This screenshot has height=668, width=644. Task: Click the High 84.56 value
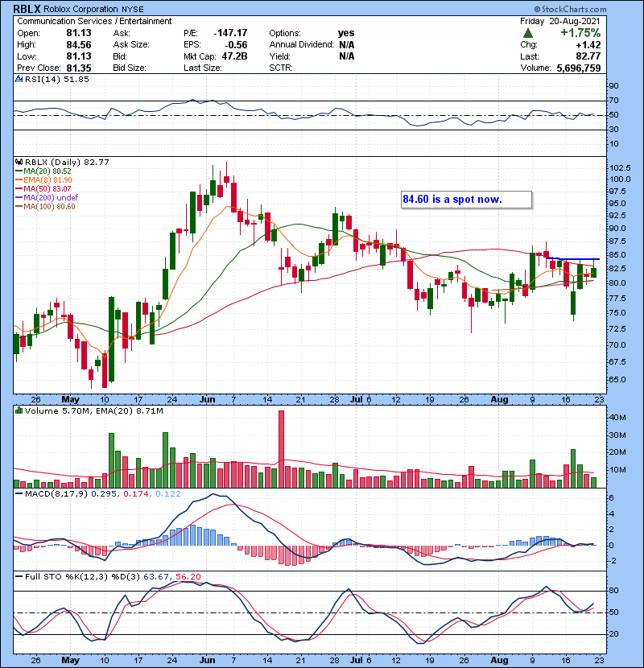click(79, 44)
